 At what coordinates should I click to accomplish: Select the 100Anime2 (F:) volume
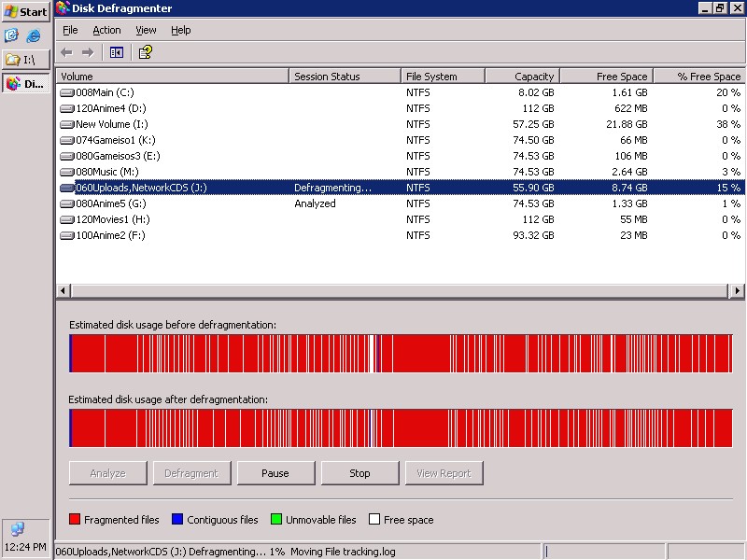click(x=401, y=236)
